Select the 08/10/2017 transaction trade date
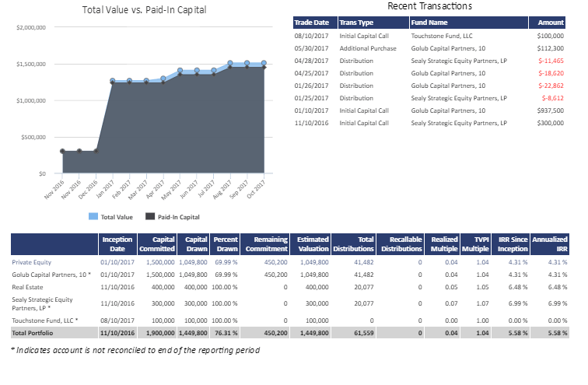This screenshot has height=385, width=588. 312,36
